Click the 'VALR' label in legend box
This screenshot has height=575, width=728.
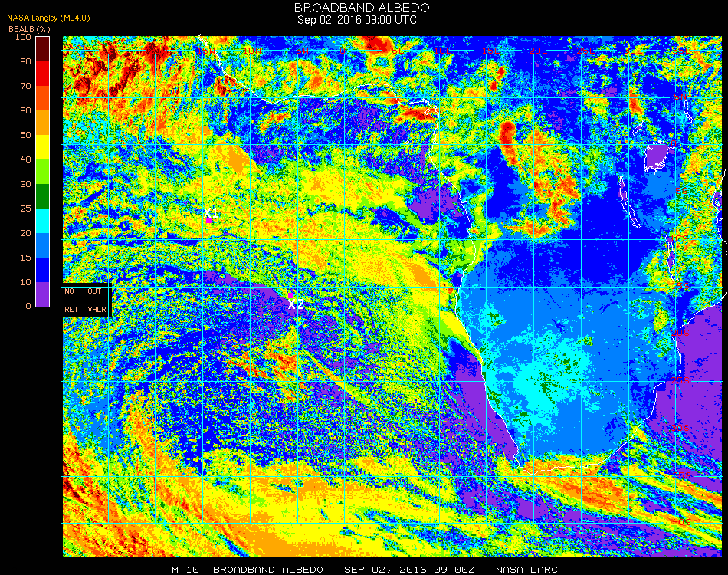(97, 309)
